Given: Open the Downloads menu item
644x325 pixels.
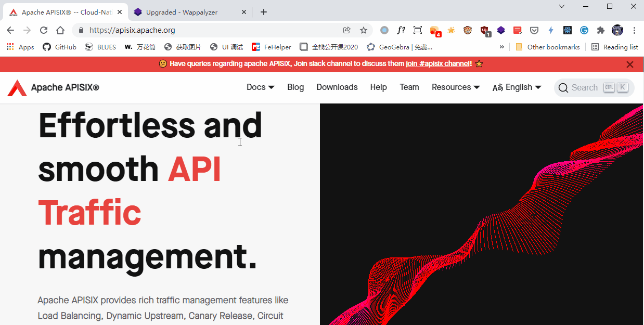Looking at the screenshot, I should coord(337,87).
